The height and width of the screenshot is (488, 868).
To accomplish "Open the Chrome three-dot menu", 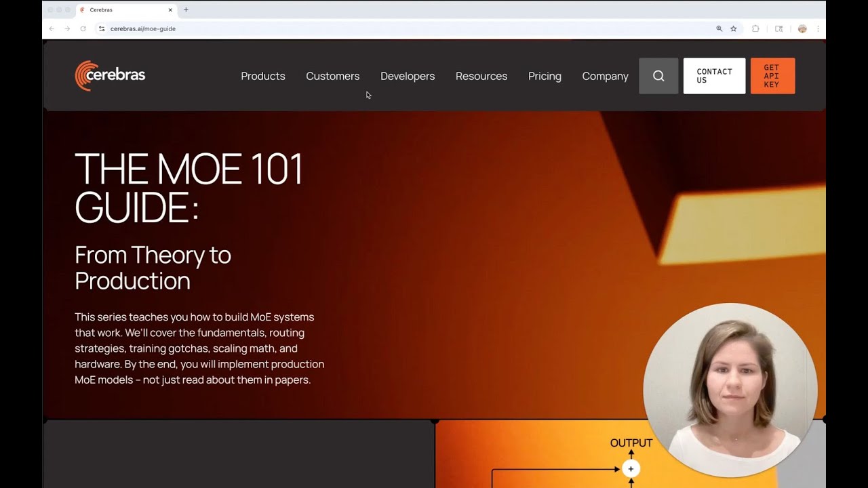I will click(x=818, y=28).
